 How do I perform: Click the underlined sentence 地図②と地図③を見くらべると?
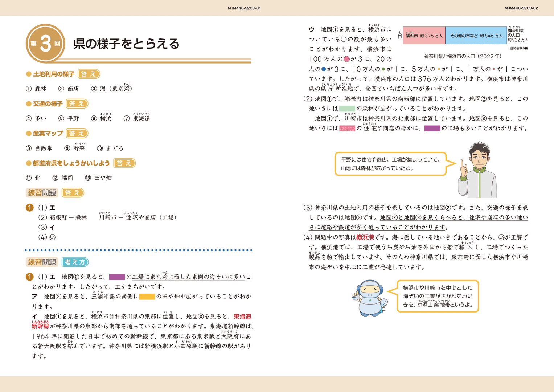coord(419,222)
